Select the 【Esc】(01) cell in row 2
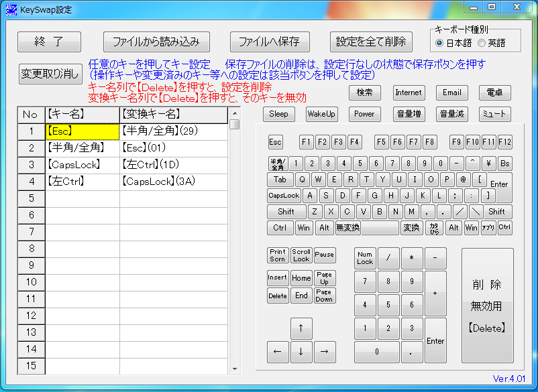Viewport: 538px width, 392px height. click(174, 148)
